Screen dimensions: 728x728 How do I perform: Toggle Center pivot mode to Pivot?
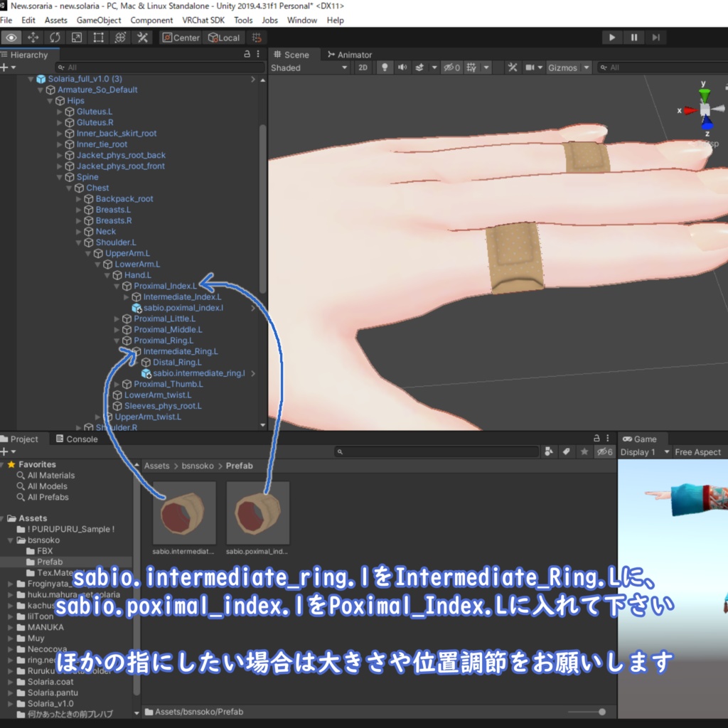pyautogui.click(x=181, y=37)
